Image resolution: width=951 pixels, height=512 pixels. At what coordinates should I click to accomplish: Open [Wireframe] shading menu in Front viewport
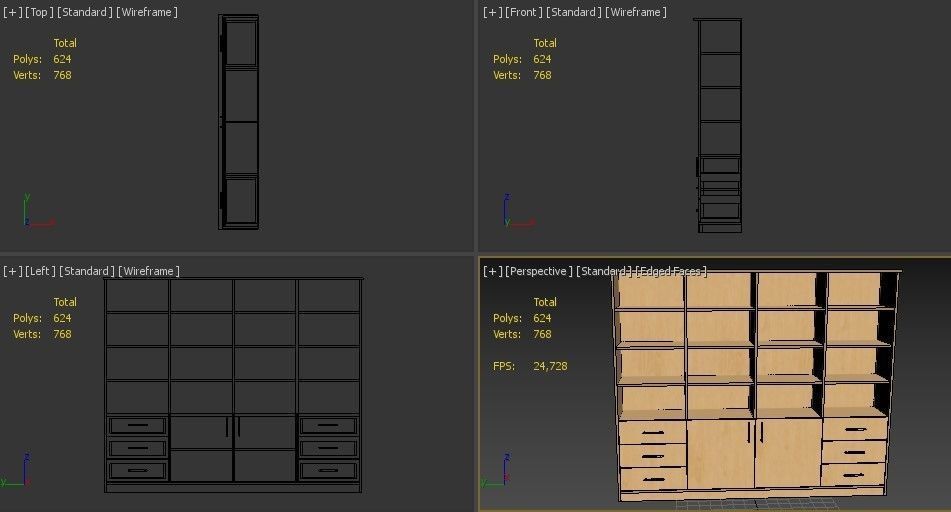point(636,12)
